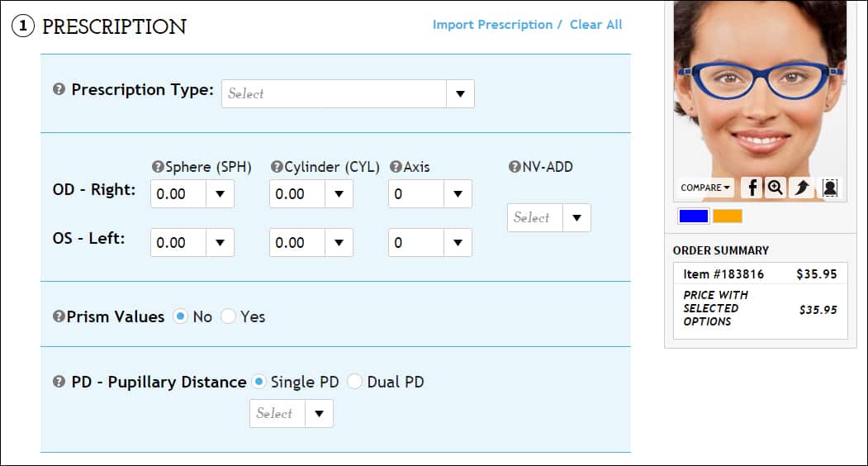Click help icon next to Sphere (SPH)

(158, 167)
